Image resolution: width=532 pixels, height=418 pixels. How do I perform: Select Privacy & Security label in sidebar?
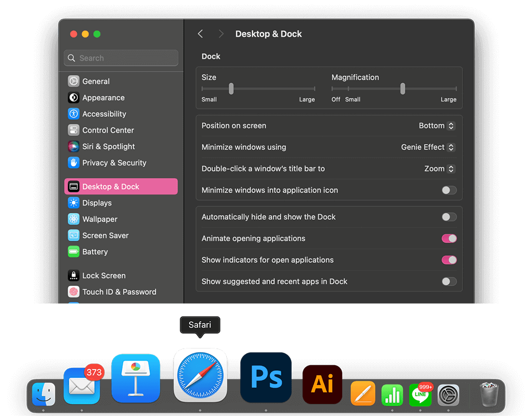pos(114,163)
